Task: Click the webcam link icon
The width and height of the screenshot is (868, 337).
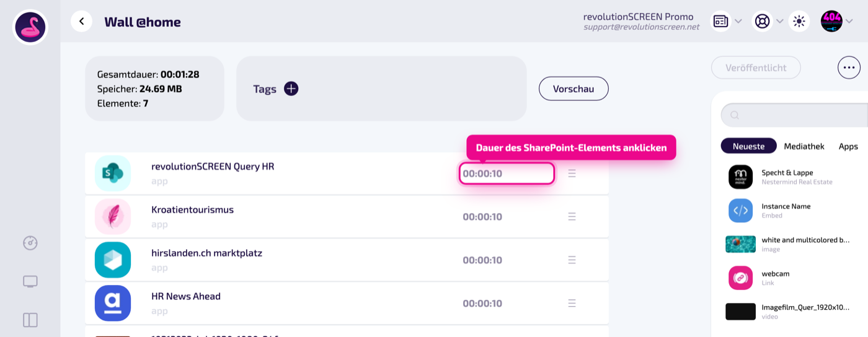Action: pyautogui.click(x=740, y=278)
